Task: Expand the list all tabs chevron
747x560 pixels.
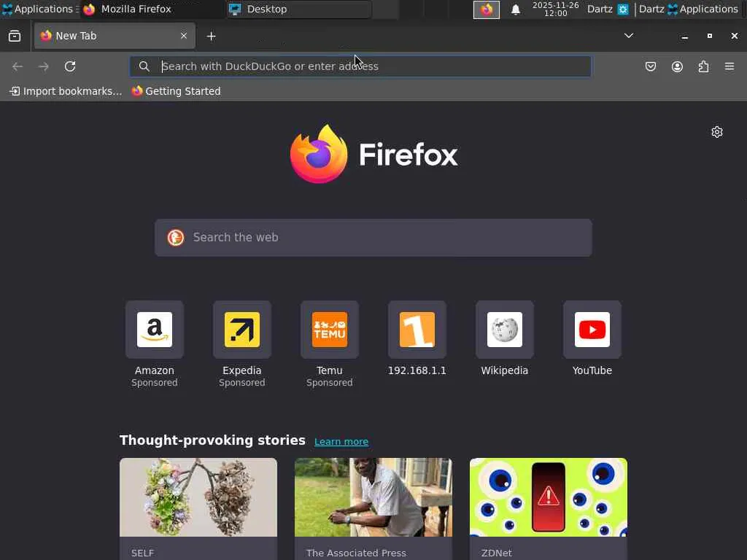Action: click(x=629, y=36)
